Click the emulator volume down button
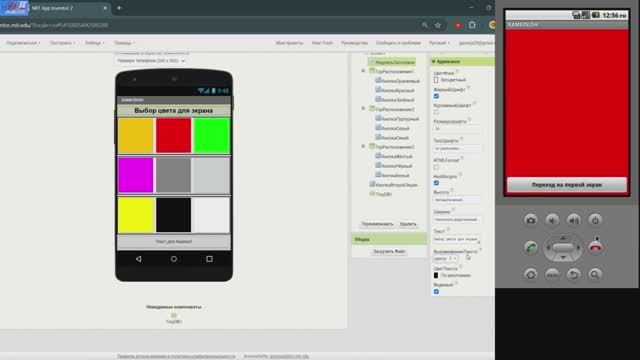 tap(552, 220)
